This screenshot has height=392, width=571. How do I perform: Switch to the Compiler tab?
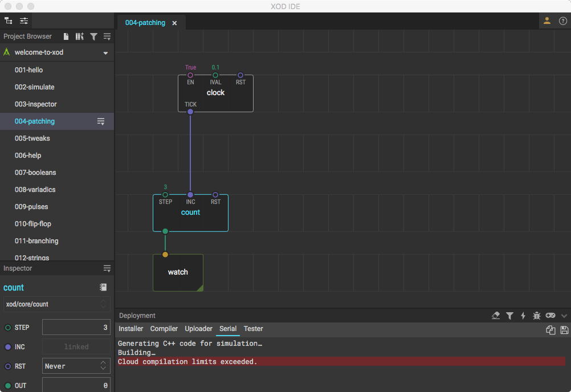pos(164,329)
